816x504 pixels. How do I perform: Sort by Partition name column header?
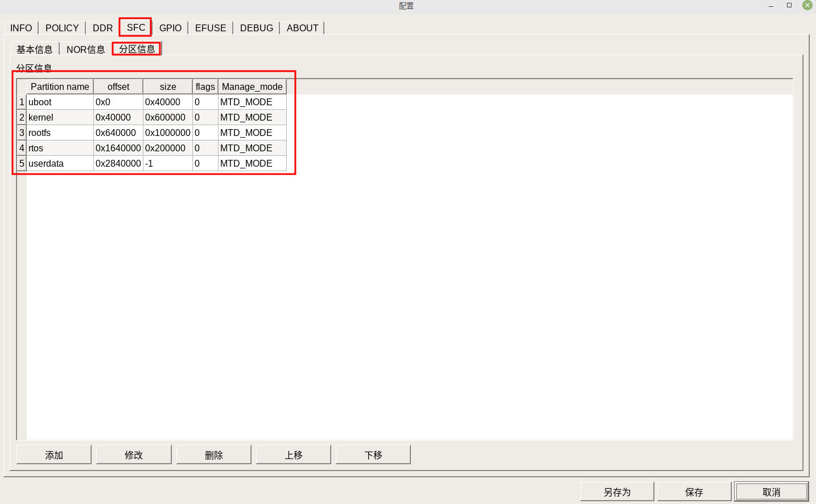[60, 86]
